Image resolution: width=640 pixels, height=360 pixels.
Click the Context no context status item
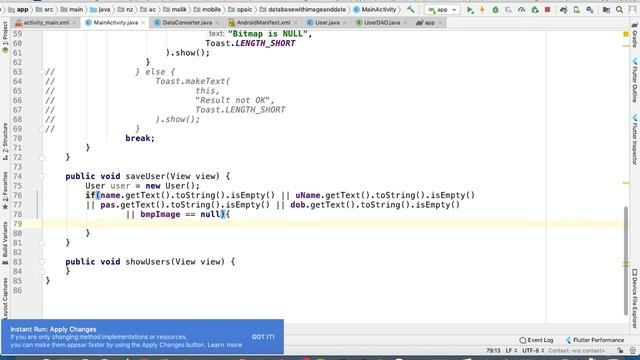(577, 351)
